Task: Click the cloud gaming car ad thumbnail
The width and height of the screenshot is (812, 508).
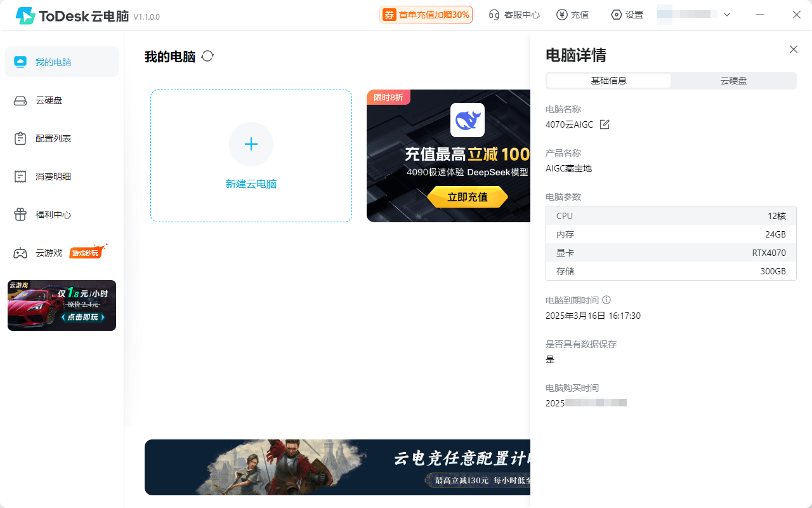Action: pyautogui.click(x=62, y=305)
